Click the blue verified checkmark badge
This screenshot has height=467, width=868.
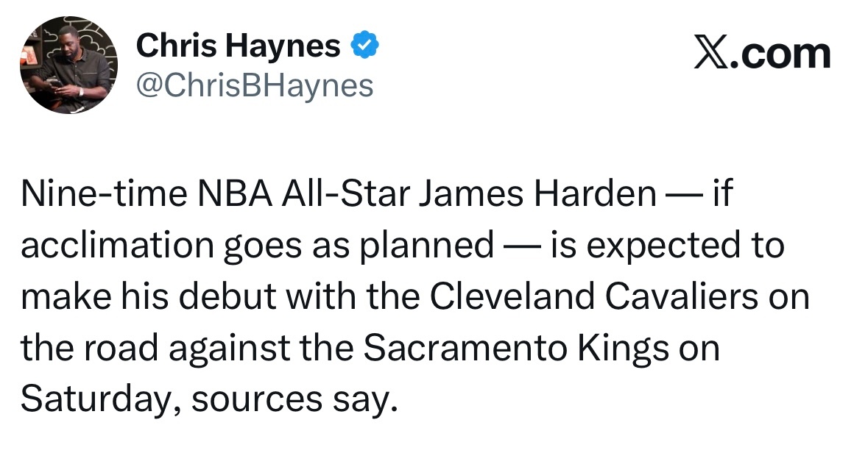tap(364, 47)
